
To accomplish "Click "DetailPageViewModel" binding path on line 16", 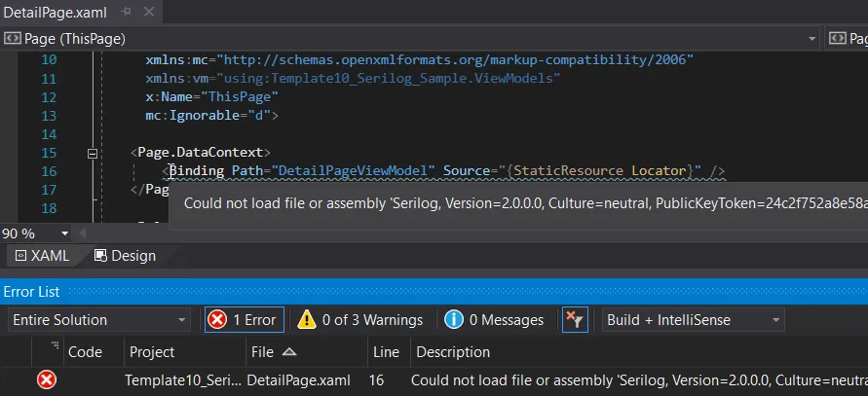I will (354, 171).
